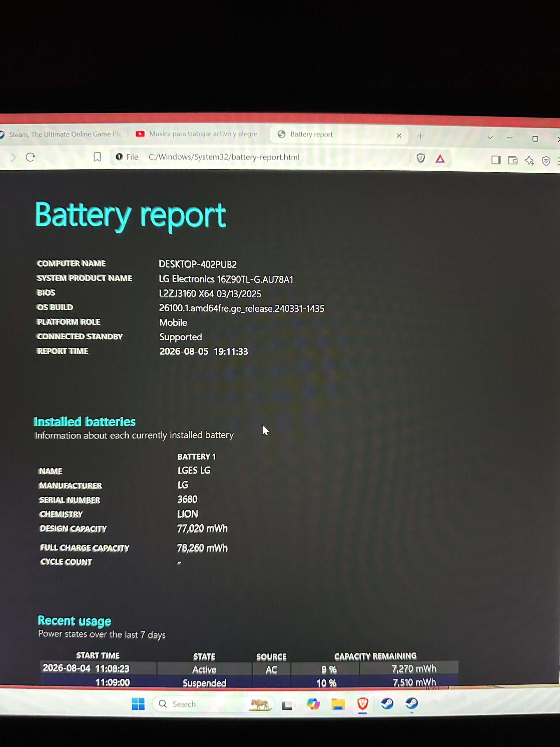Click the AC source cell
560x747 pixels.
pyautogui.click(x=271, y=670)
